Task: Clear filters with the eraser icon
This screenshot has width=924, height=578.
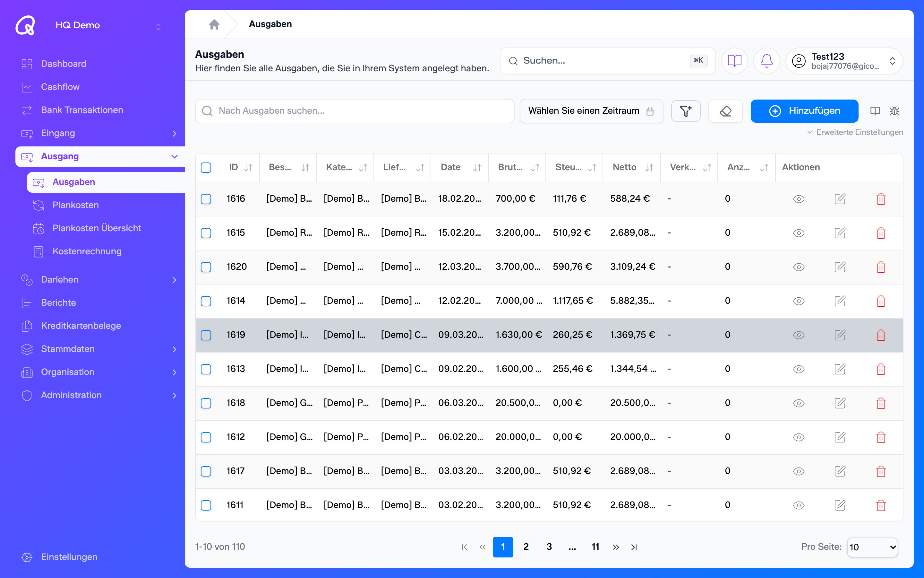Action: pos(725,111)
